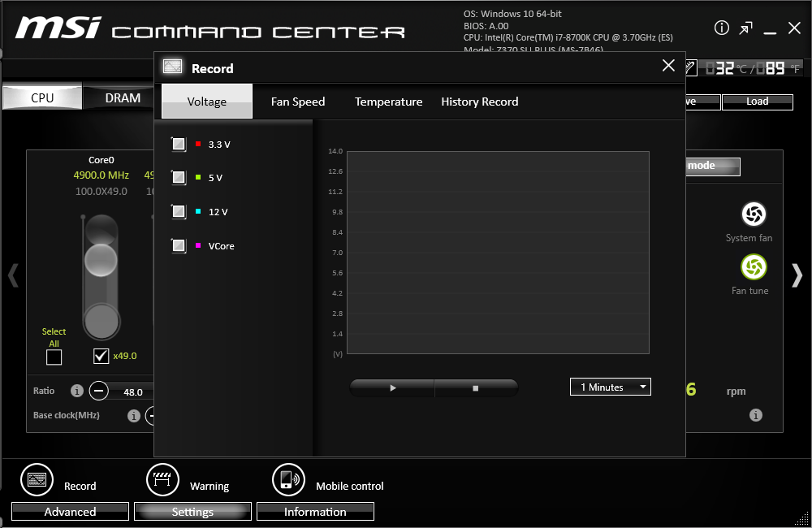
Task: Click the fan info icon below rpm
Action: click(755, 415)
